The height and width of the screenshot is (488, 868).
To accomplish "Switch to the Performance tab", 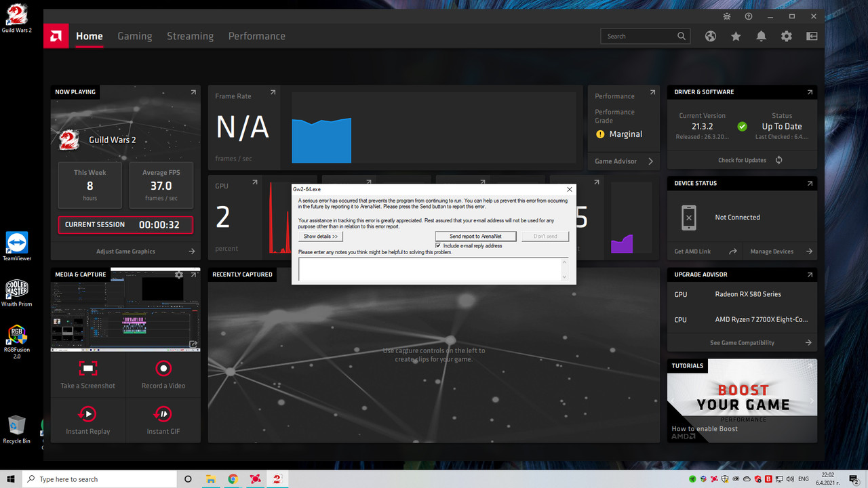I will [256, 36].
